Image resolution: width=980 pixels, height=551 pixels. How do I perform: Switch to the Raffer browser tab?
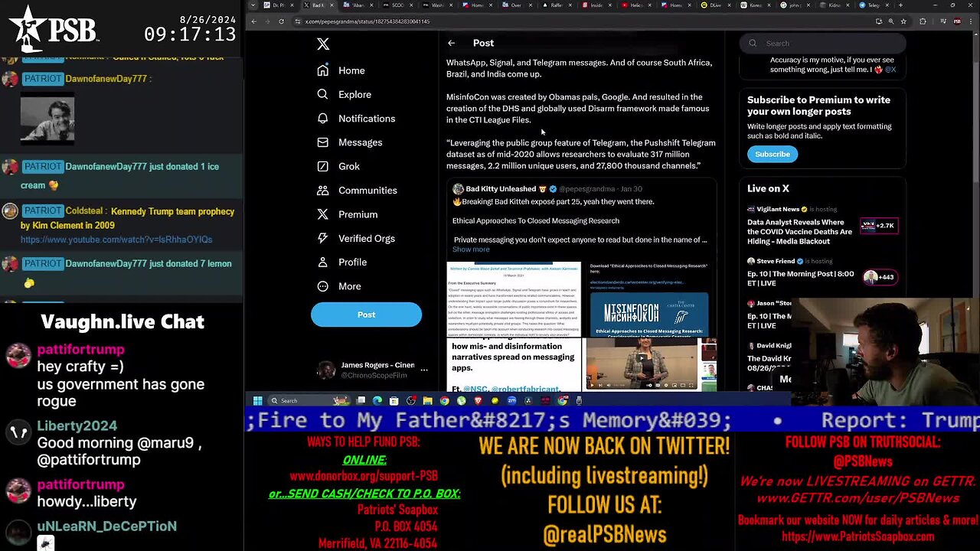coord(555,5)
